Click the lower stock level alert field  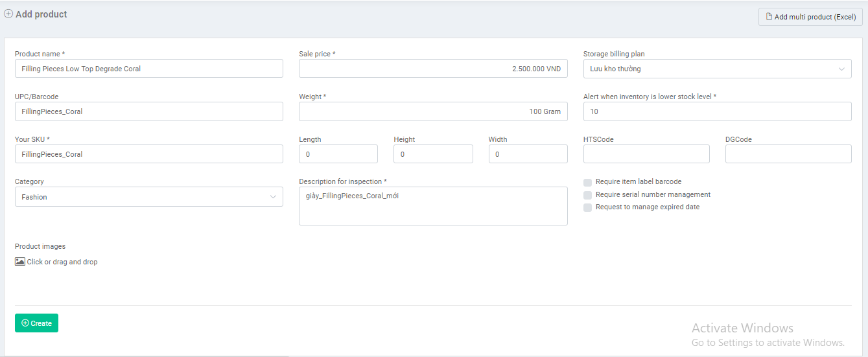[x=718, y=111]
